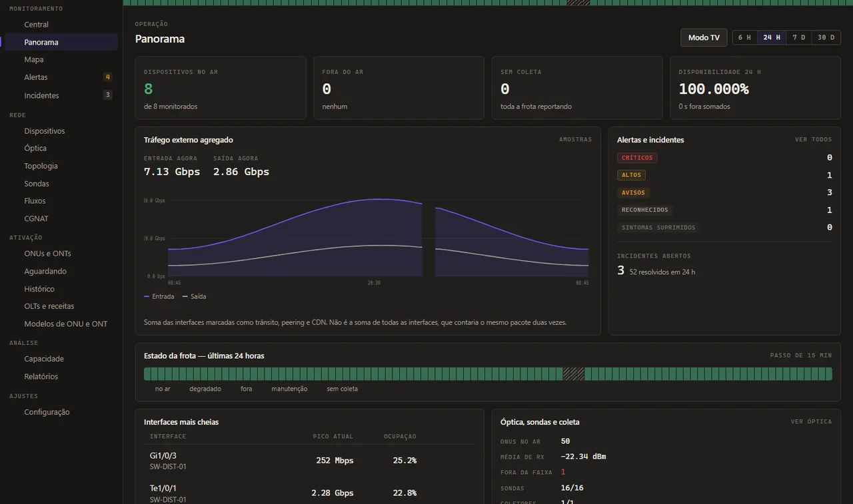This screenshot has width=853, height=504.
Task: Click the SINTOMAS SUPRIMIDOS row
Action: pos(724,227)
